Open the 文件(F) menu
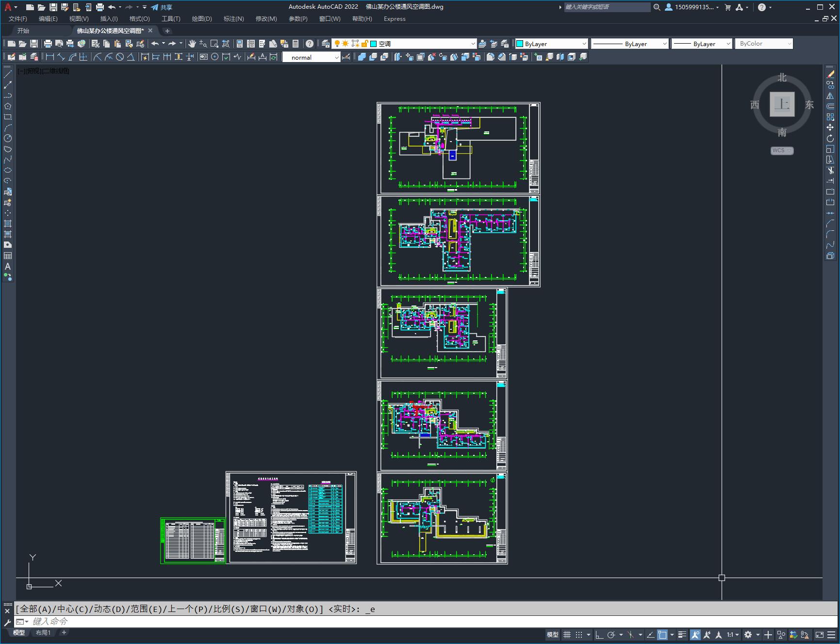Screen dimensions: 840x644 click(x=18, y=19)
